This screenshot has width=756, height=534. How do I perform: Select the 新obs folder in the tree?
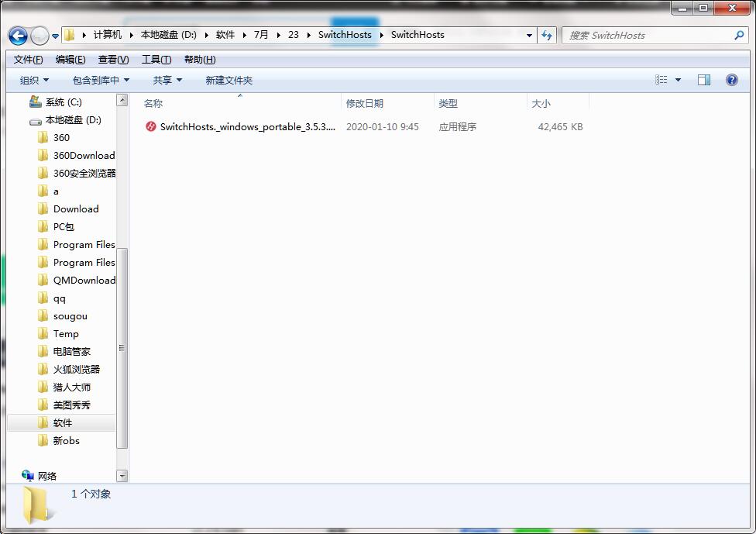(66, 441)
